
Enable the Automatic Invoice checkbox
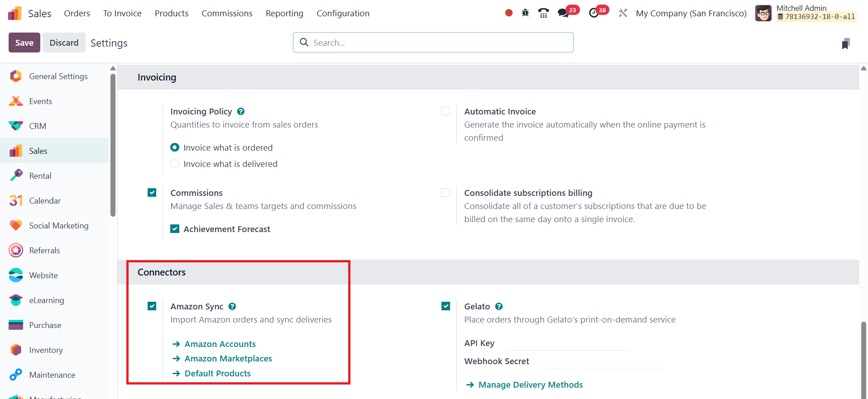point(446,111)
